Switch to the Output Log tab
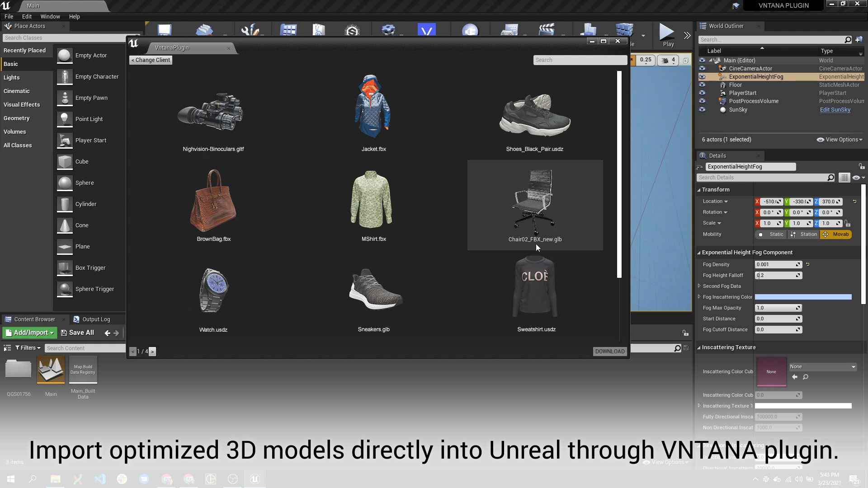The width and height of the screenshot is (868, 488). tap(96, 319)
